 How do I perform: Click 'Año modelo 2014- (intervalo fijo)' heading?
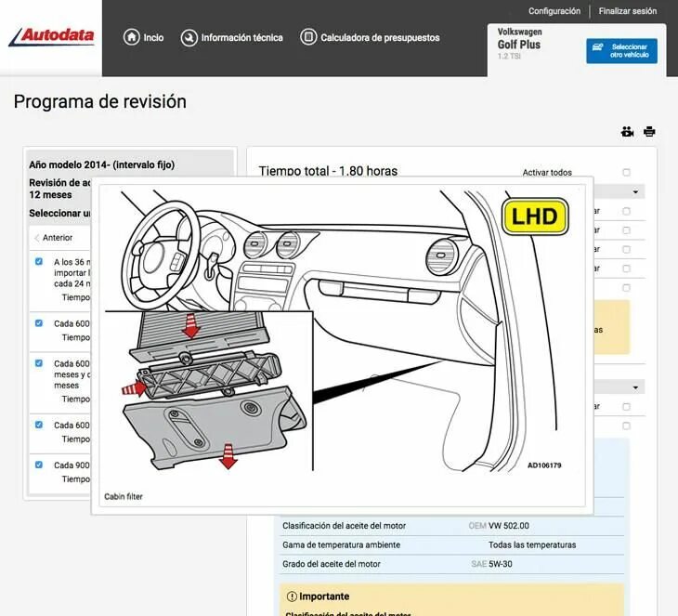(101, 164)
